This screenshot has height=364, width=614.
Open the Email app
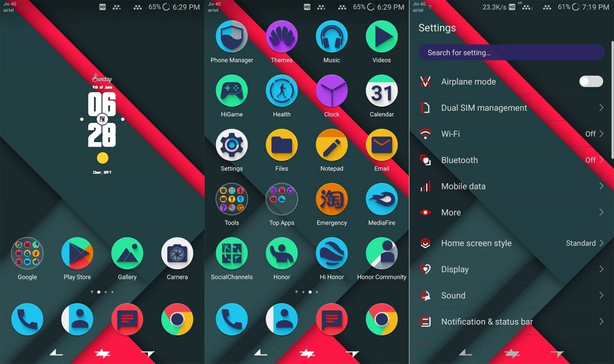382,145
